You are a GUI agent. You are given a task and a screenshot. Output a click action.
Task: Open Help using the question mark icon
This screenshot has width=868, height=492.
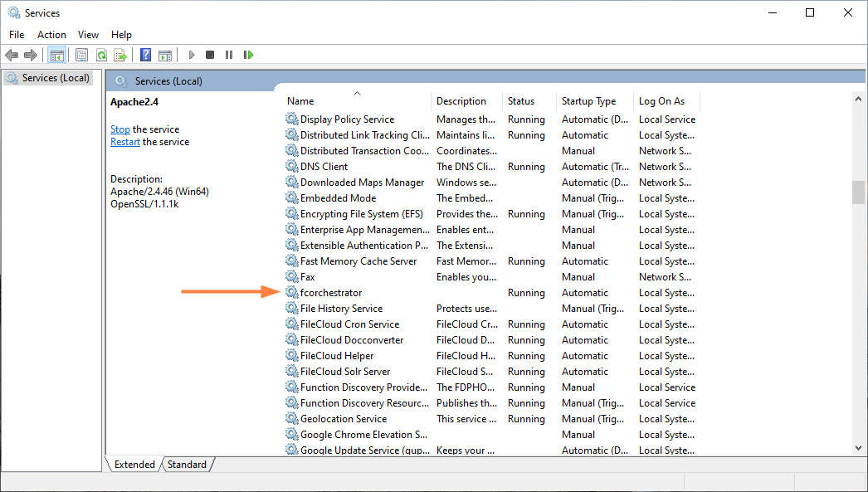pos(145,55)
